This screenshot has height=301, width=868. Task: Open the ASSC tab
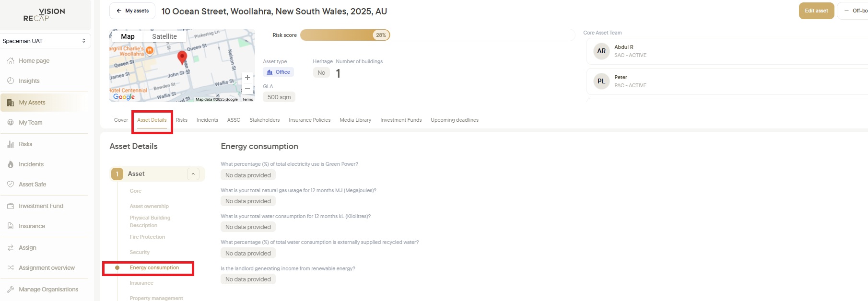coord(234,120)
